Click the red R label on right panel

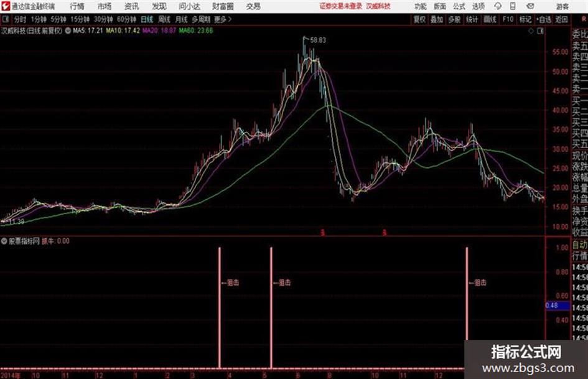[x=584, y=19]
